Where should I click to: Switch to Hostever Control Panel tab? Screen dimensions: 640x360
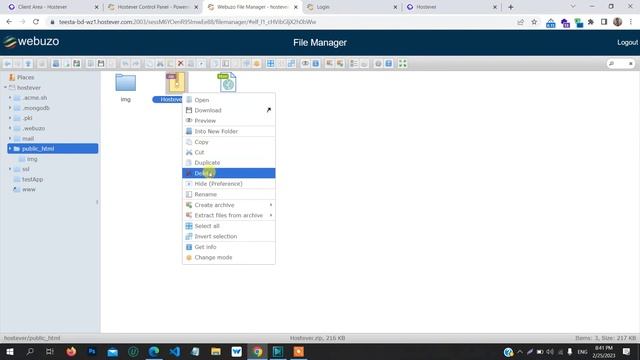click(153, 7)
